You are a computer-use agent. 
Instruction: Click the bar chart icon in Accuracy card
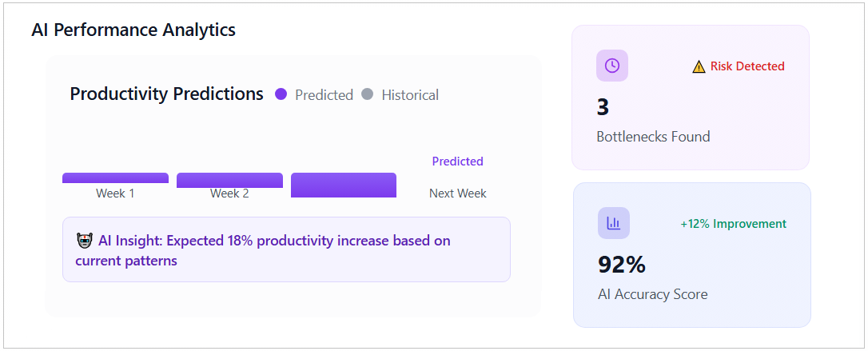click(614, 223)
